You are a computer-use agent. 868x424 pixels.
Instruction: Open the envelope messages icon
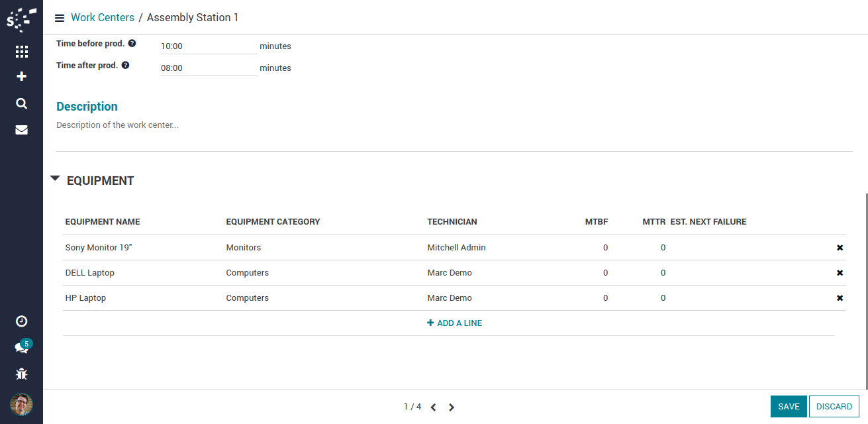tap(21, 130)
